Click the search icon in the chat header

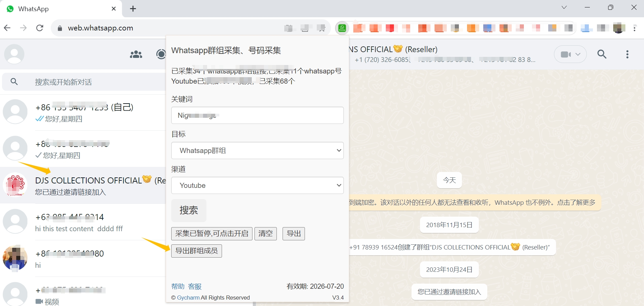point(602,54)
